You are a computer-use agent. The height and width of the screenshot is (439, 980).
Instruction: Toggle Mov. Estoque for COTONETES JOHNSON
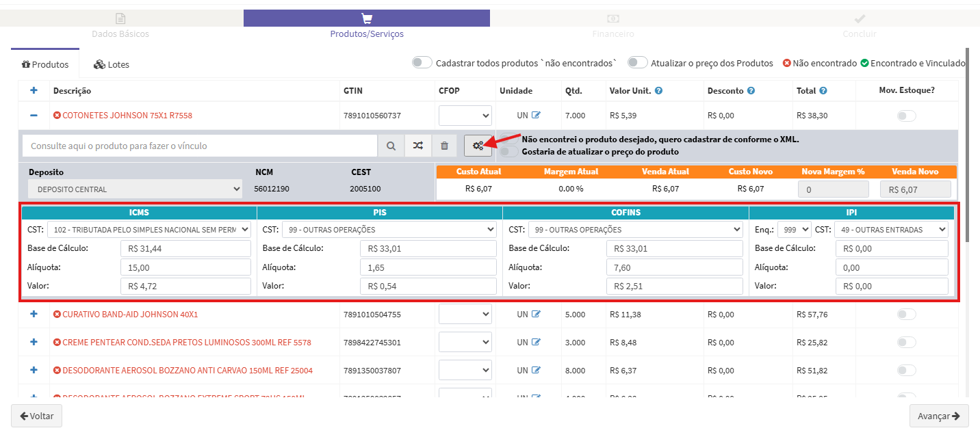(x=906, y=116)
